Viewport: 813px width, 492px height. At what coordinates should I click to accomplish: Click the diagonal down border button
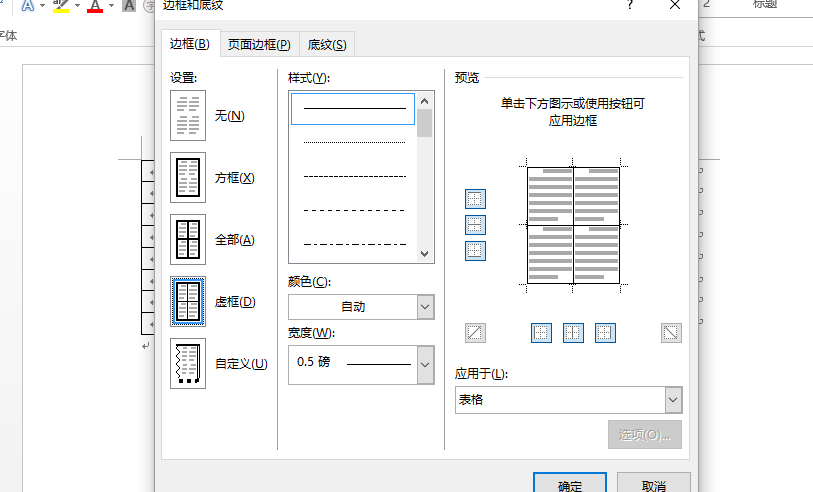671,333
